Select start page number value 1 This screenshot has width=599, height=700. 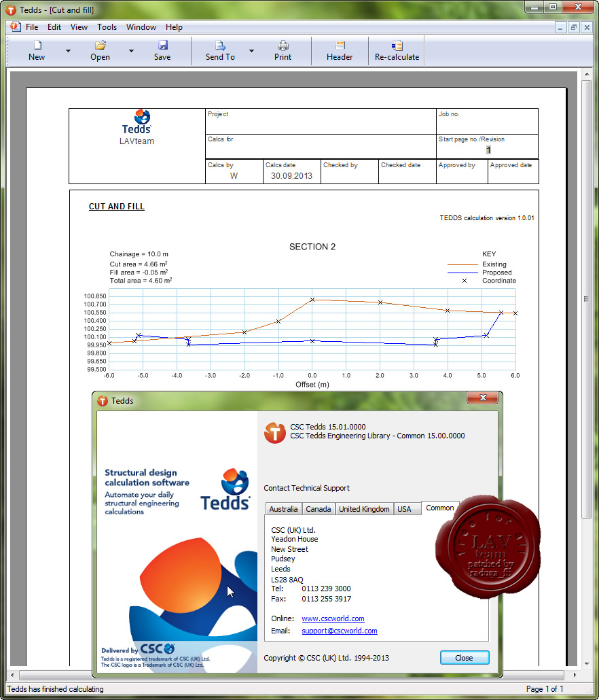(x=488, y=150)
